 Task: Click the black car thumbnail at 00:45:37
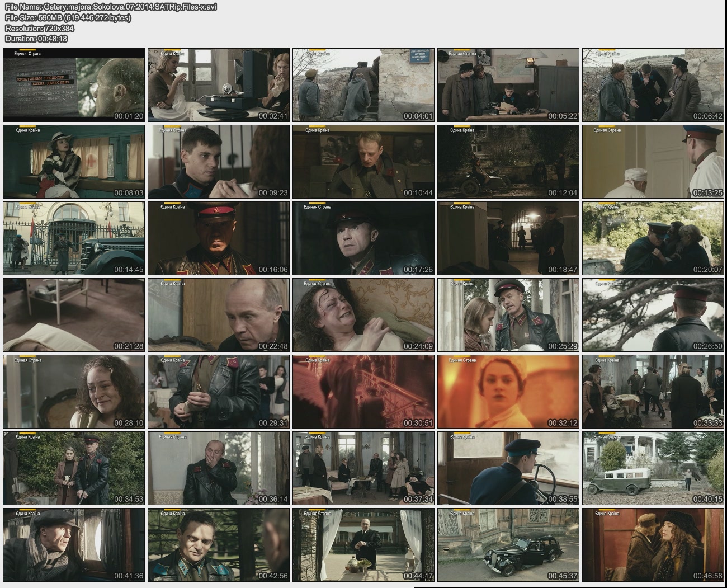[x=508, y=545]
